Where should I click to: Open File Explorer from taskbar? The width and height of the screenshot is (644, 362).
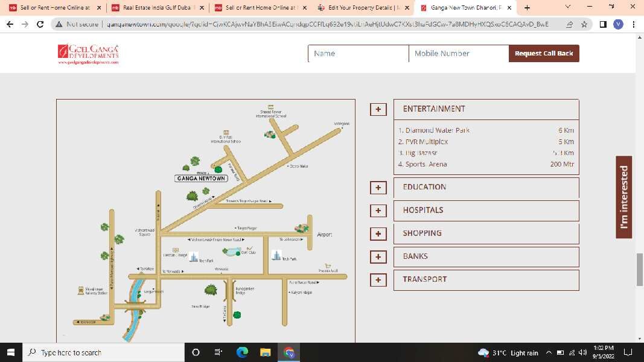coord(266,352)
